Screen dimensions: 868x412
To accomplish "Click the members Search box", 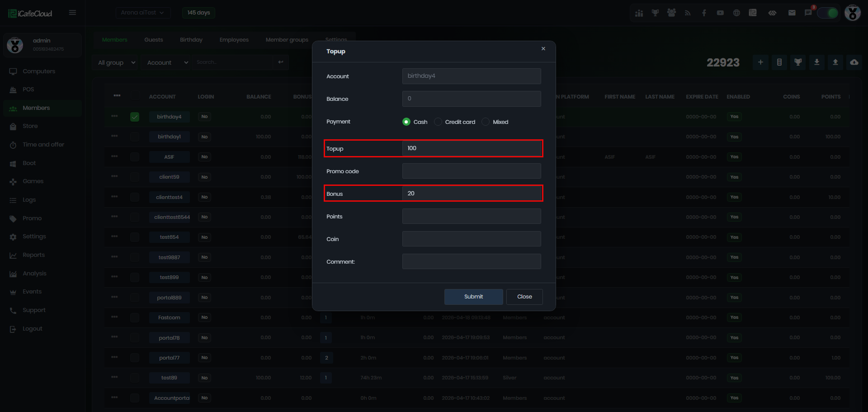I will (x=232, y=62).
